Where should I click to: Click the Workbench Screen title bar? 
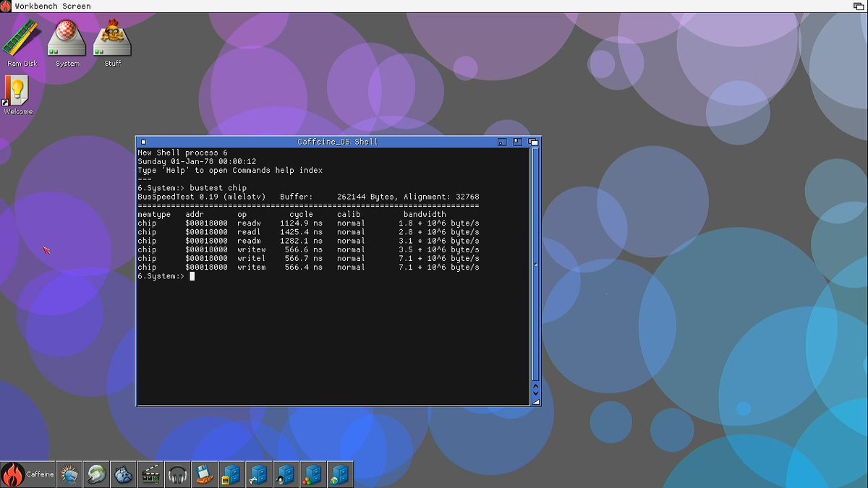click(x=433, y=6)
